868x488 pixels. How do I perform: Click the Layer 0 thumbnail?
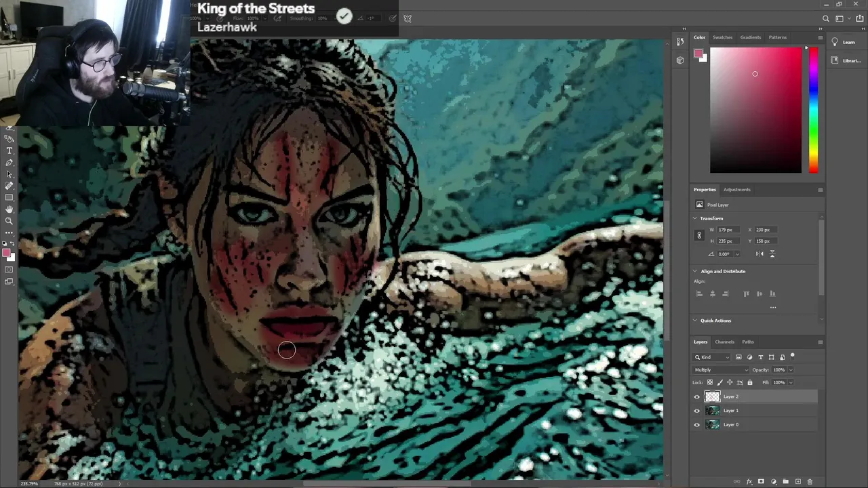click(x=712, y=425)
